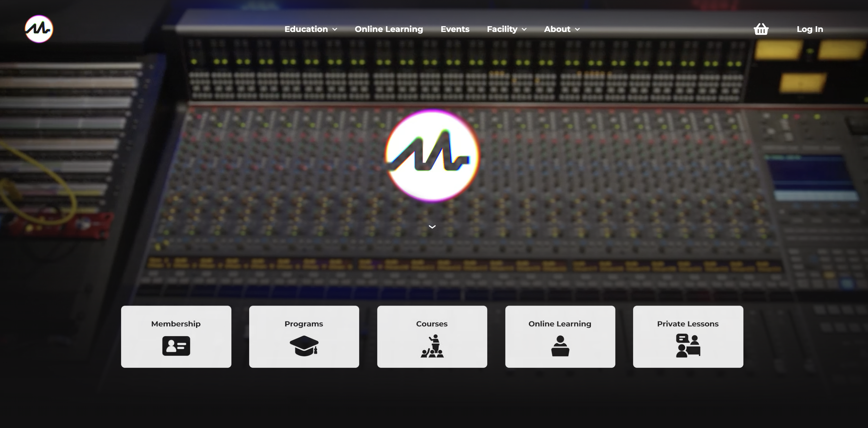The width and height of the screenshot is (868, 428).
Task: Click the large center waveform logo
Action: pyautogui.click(x=432, y=156)
